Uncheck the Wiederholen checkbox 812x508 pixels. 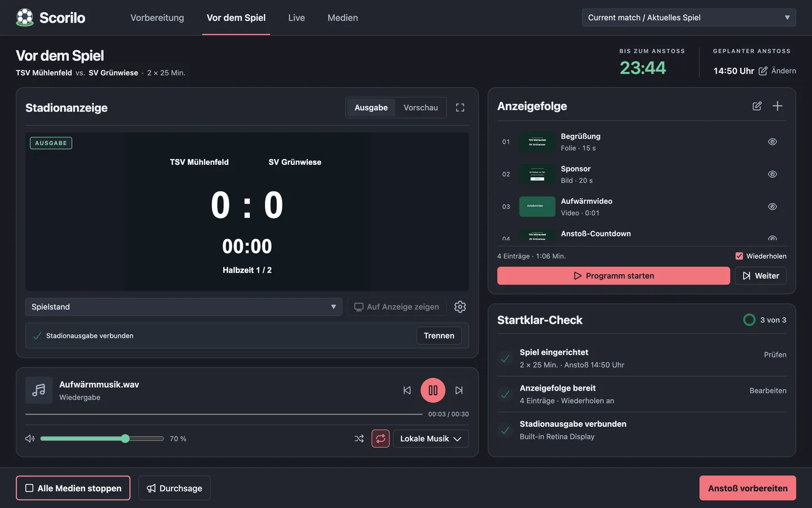(x=739, y=256)
